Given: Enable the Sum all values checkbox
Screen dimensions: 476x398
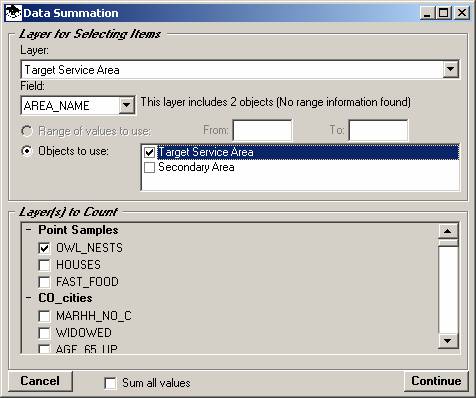Looking at the screenshot, I should tap(110, 383).
